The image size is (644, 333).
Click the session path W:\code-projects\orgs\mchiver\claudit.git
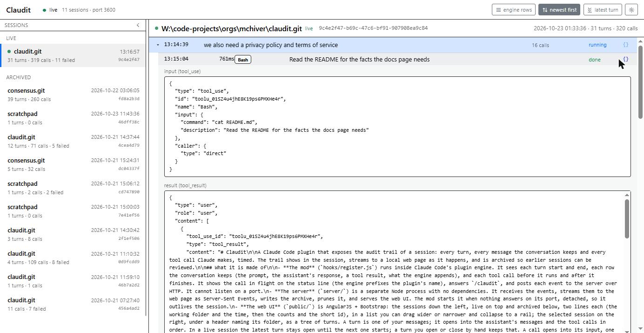232,28
